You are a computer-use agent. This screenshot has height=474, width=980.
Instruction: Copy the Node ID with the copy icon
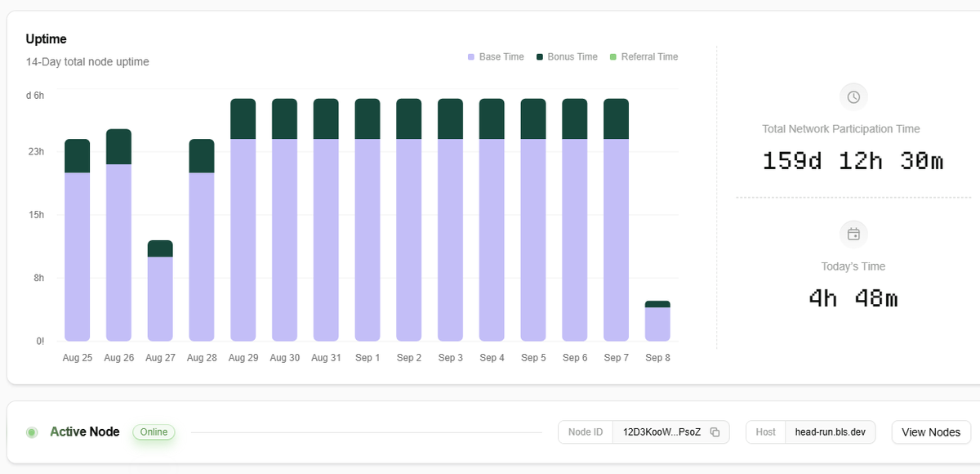[715, 432]
